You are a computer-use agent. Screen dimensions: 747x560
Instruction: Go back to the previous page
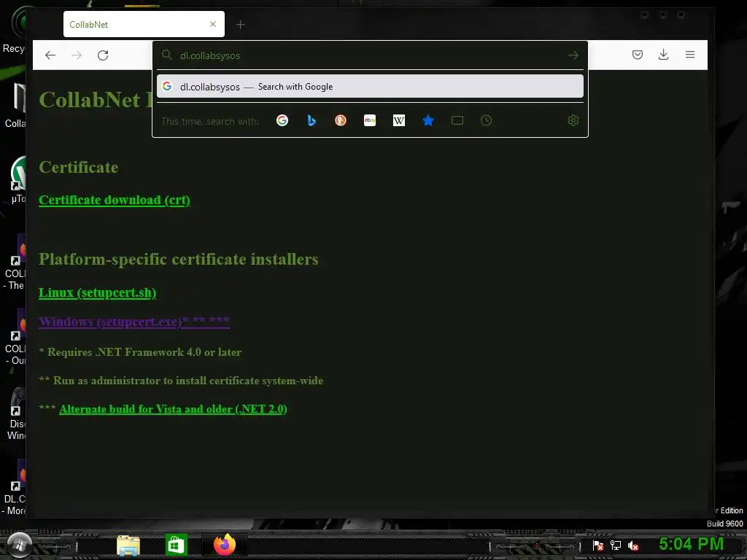tap(50, 55)
